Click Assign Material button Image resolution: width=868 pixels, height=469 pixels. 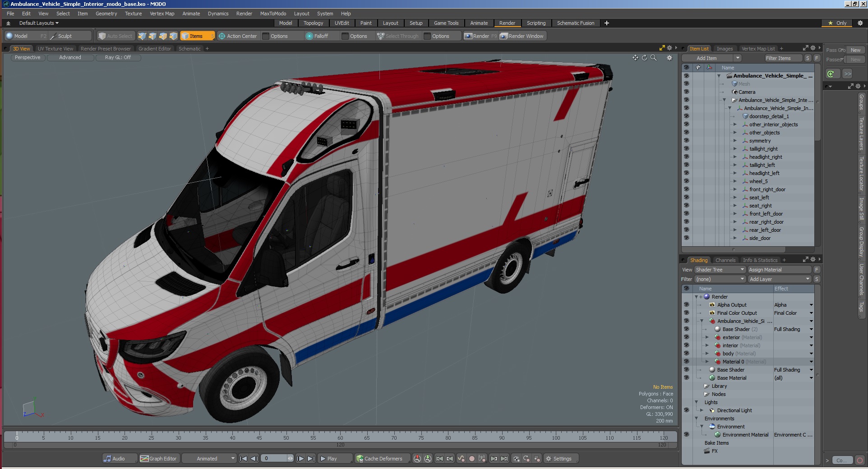click(x=779, y=270)
